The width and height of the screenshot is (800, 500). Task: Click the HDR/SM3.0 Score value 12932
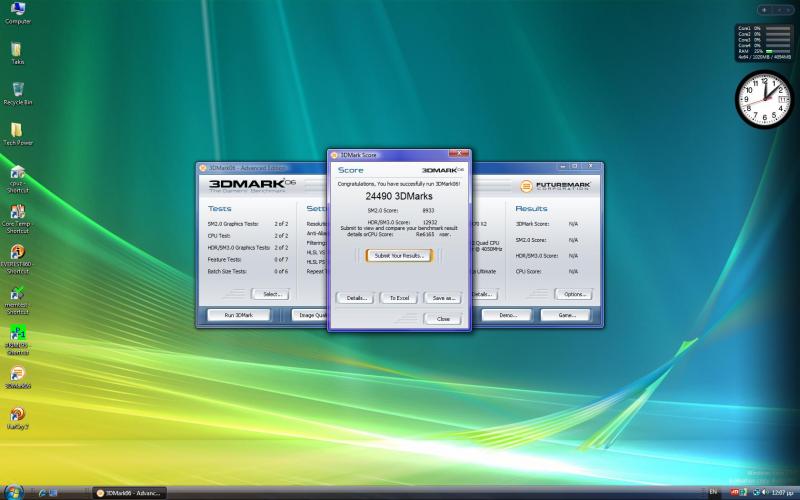[430, 222]
